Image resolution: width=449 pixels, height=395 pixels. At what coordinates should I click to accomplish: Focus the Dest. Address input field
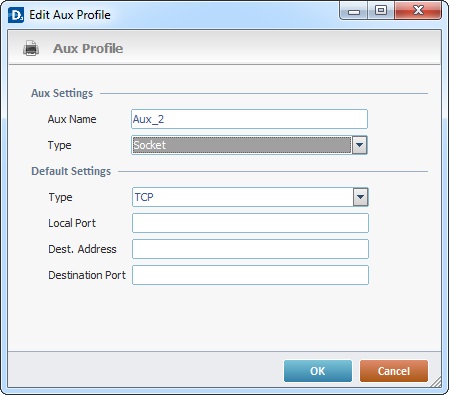coord(250,249)
